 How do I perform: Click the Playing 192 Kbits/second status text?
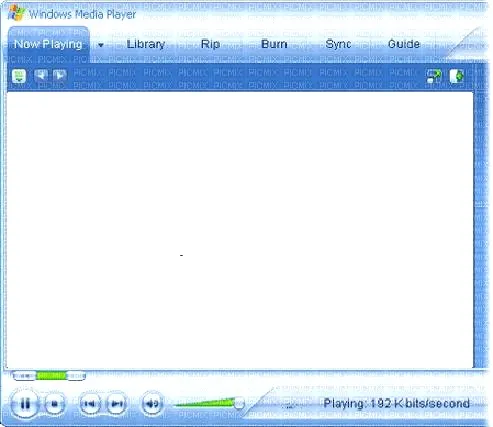[x=396, y=403]
